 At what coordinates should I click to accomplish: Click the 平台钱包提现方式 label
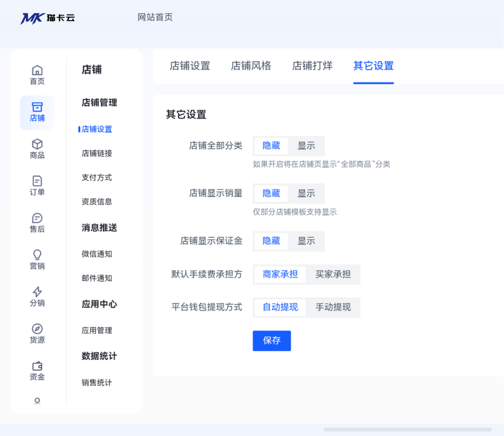click(x=206, y=307)
